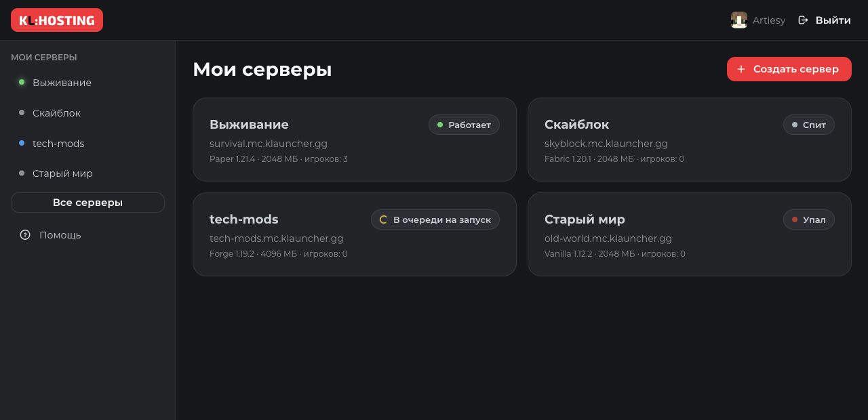Click the question mark help icon
Viewport: 868px width, 420px height.
(25, 235)
